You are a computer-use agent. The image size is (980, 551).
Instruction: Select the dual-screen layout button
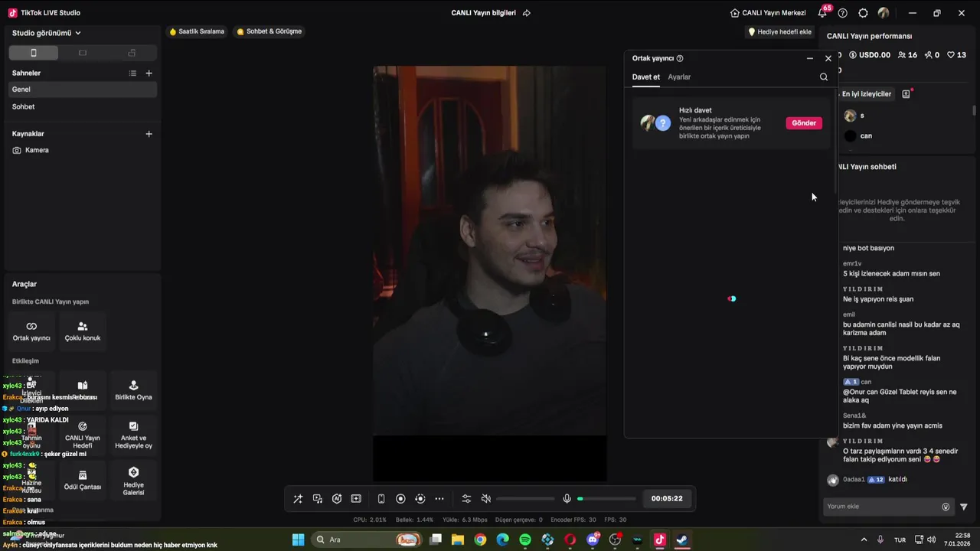pyautogui.click(x=132, y=53)
